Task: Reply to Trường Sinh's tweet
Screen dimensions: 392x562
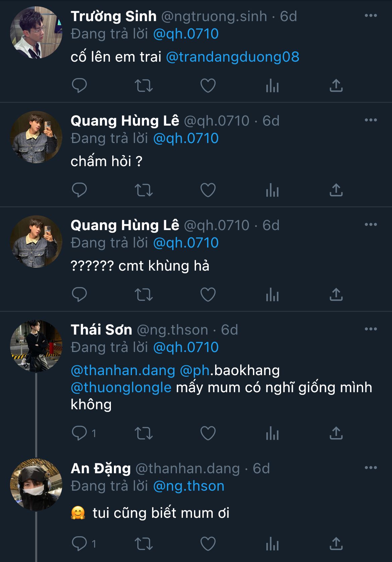Action: click(x=79, y=85)
